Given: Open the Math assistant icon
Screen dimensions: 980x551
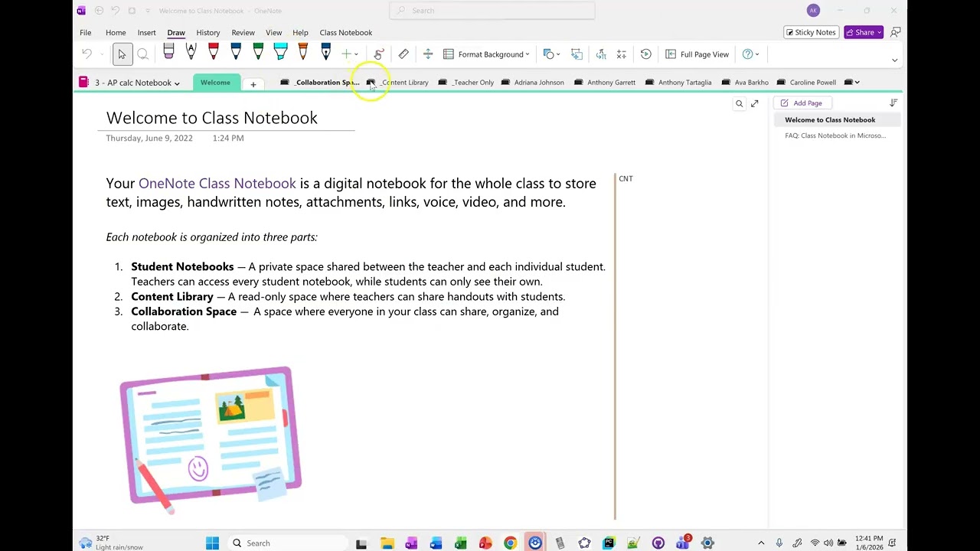Looking at the screenshot, I should click(622, 54).
